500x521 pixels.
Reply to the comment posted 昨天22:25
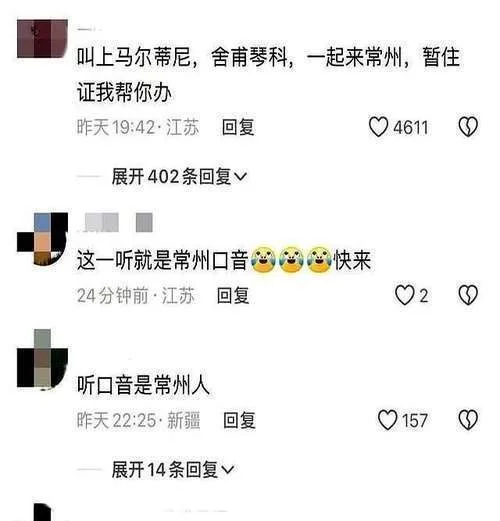pyautogui.click(x=239, y=420)
